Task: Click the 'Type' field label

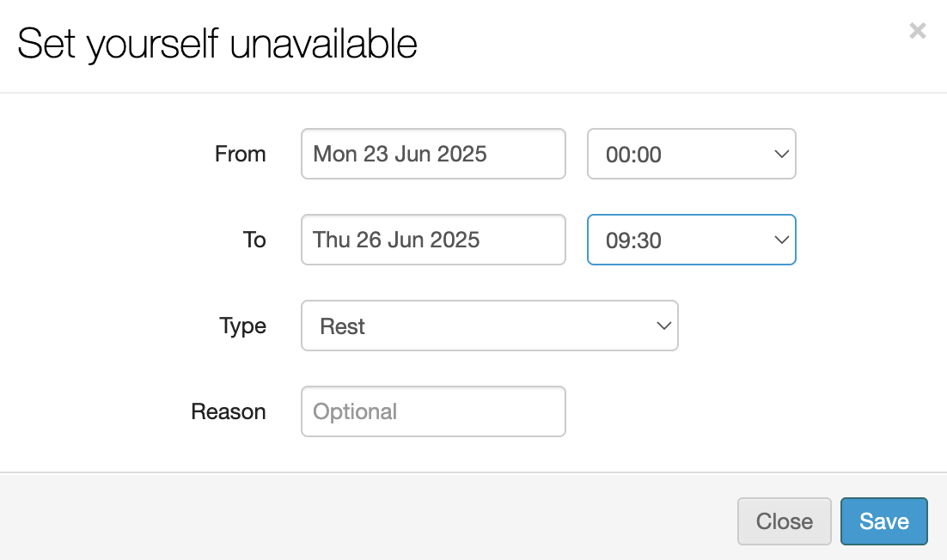Action: [243, 326]
